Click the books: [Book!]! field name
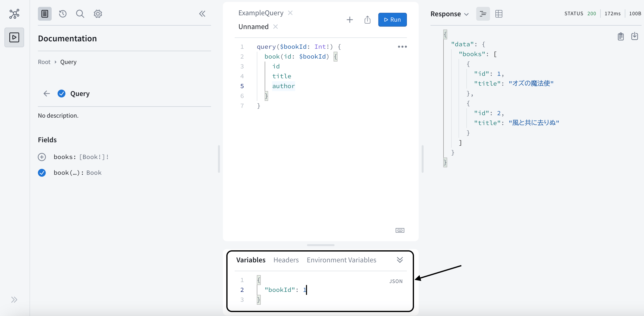644x316 pixels. tap(81, 157)
